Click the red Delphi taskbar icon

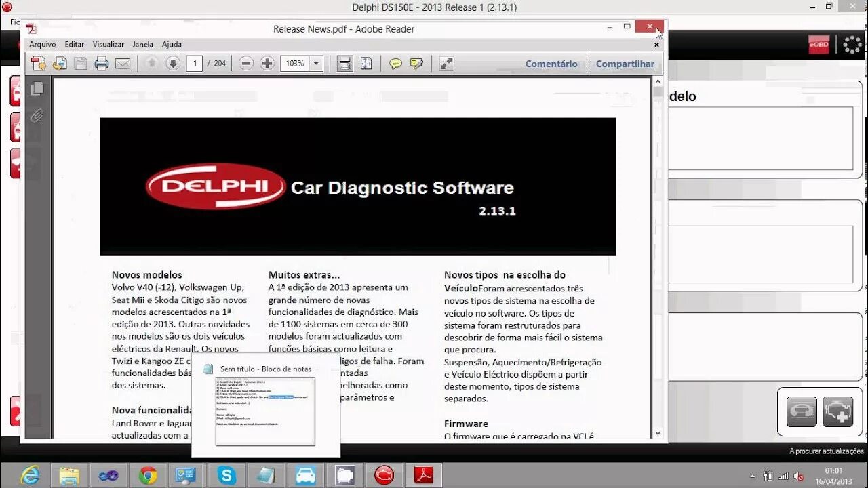click(x=384, y=476)
